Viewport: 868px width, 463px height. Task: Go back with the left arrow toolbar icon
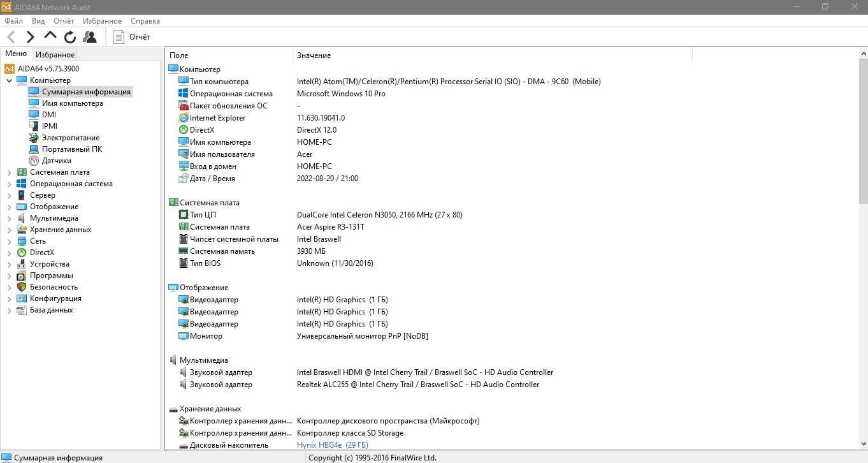pos(11,37)
